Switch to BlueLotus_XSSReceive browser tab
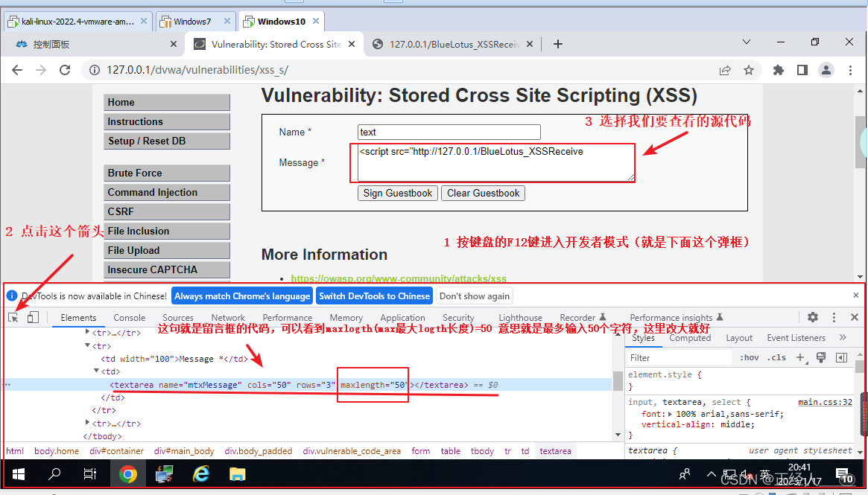 (454, 44)
